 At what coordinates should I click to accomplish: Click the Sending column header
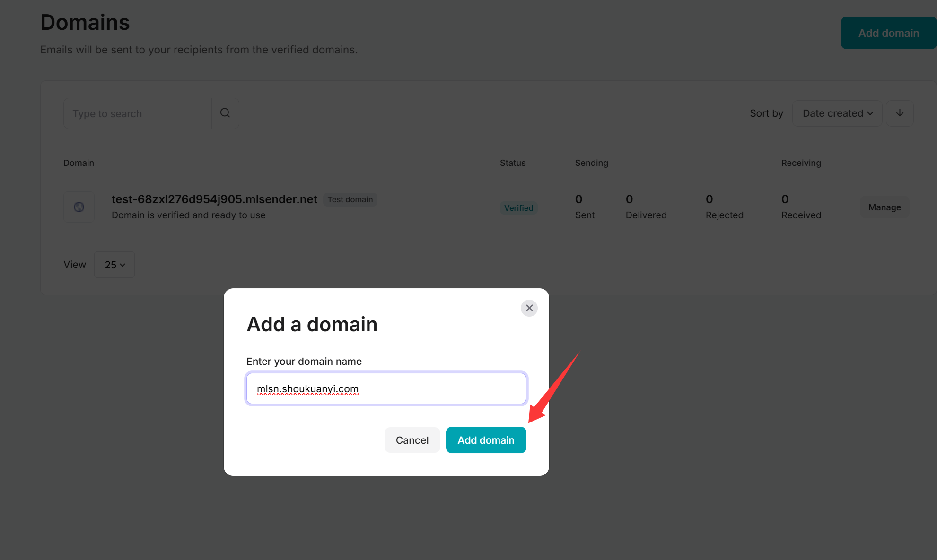point(592,163)
